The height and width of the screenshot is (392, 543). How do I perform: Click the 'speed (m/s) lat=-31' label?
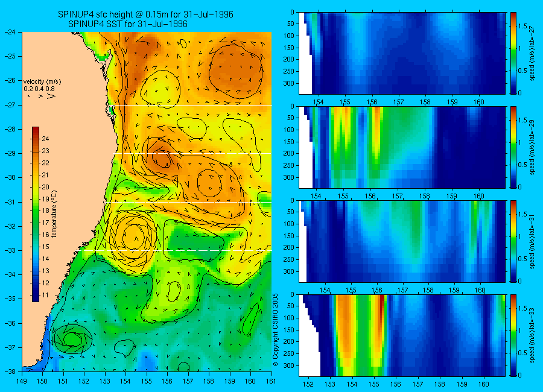[532, 242]
